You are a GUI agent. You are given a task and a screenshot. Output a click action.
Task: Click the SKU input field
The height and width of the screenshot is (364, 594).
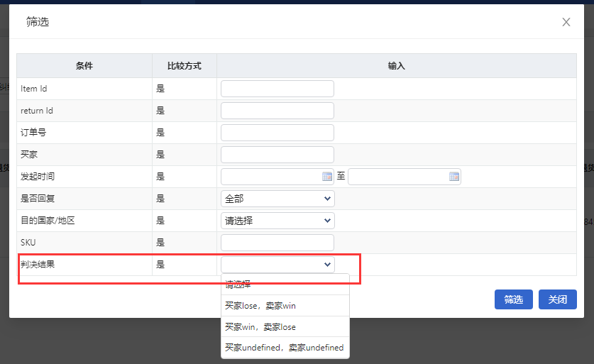tap(277, 243)
